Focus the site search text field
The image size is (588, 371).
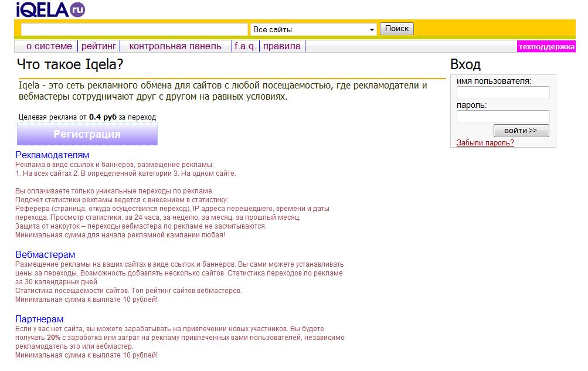coord(134,29)
